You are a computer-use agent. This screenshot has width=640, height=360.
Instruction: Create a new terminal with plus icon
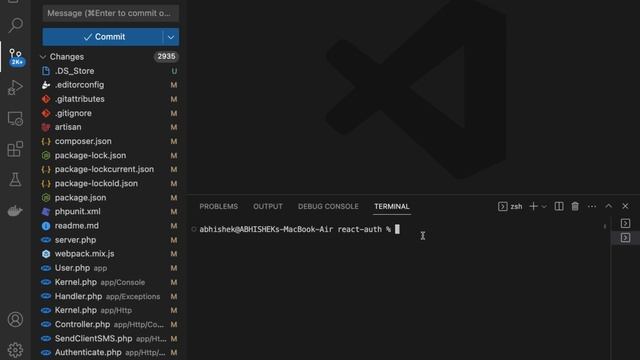[x=533, y=207]
